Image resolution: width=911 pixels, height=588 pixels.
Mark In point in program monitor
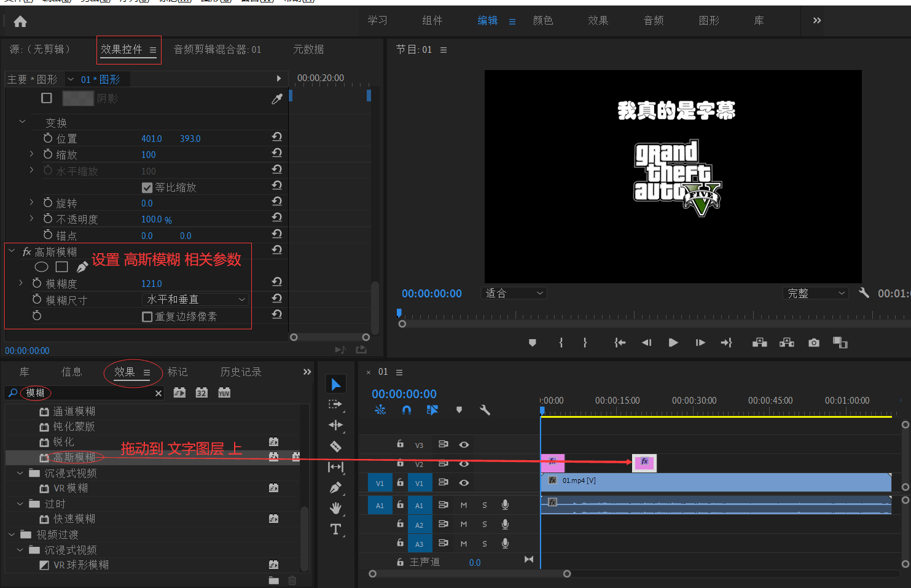561,343
